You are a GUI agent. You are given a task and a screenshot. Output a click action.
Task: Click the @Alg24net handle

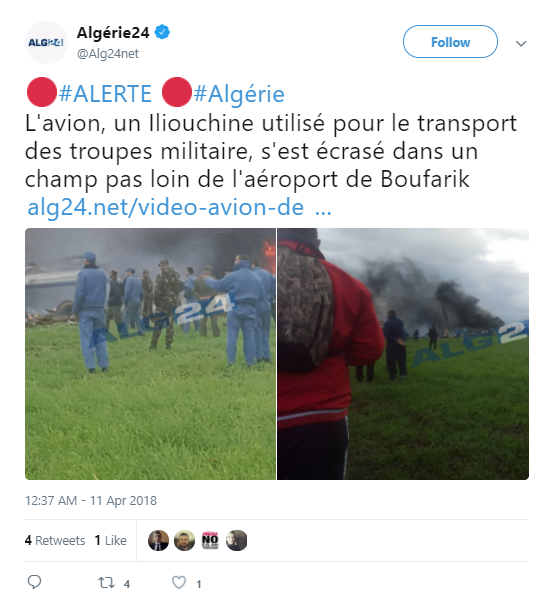(x=108, y=54)
